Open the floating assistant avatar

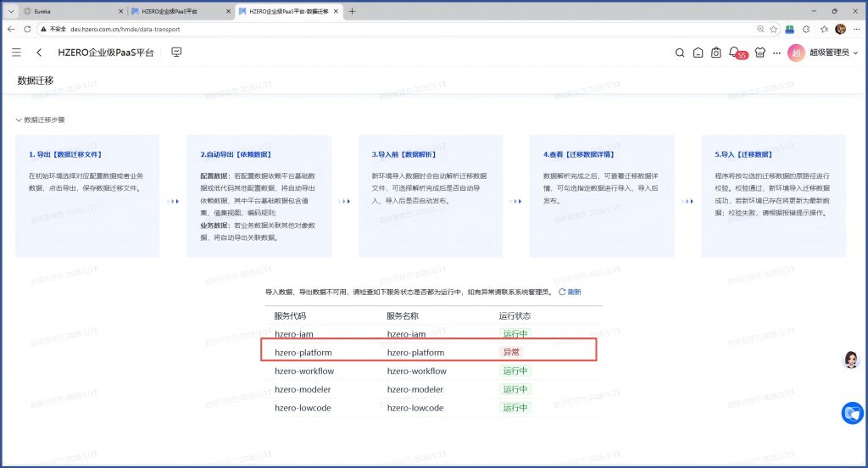[x=851, y=359]
